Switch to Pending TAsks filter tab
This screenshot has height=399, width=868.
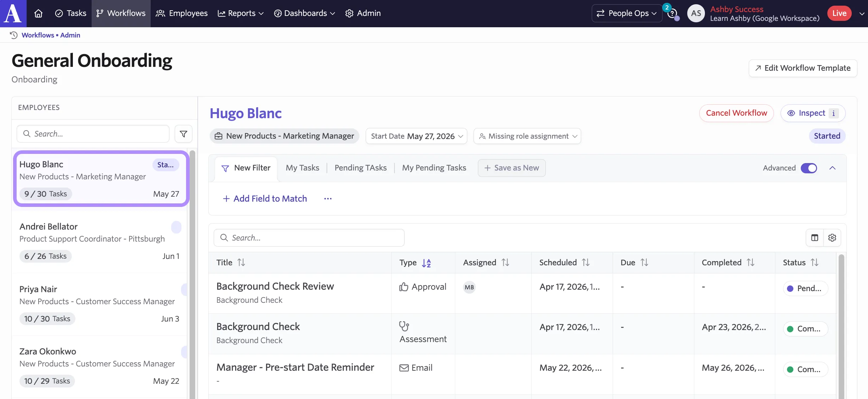tap(361, 168)
